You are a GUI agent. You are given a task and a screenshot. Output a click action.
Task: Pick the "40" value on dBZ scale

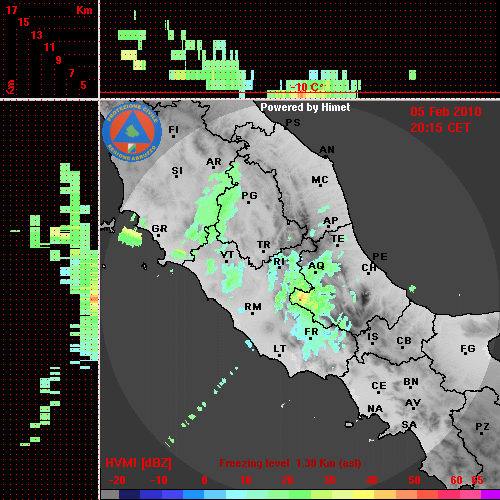click(x=372, y=480)
